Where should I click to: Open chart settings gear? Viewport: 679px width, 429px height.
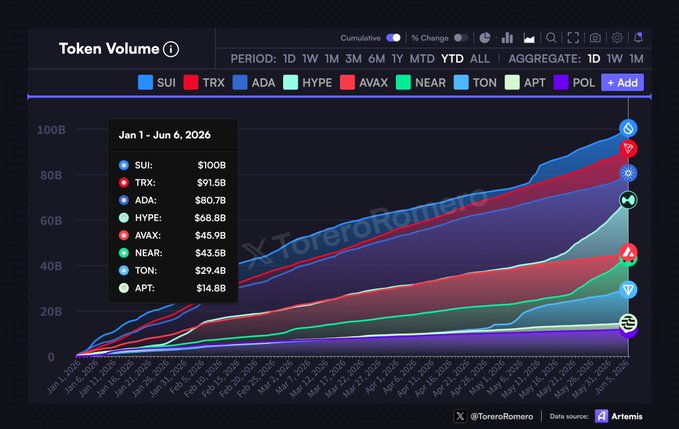click(x=617, y=38)
